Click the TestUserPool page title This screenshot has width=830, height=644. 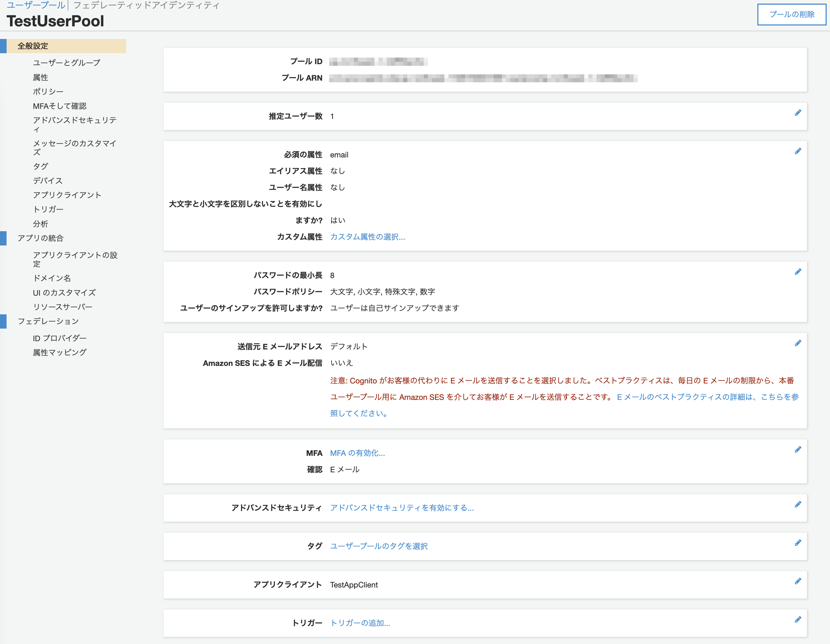point(55,21)
